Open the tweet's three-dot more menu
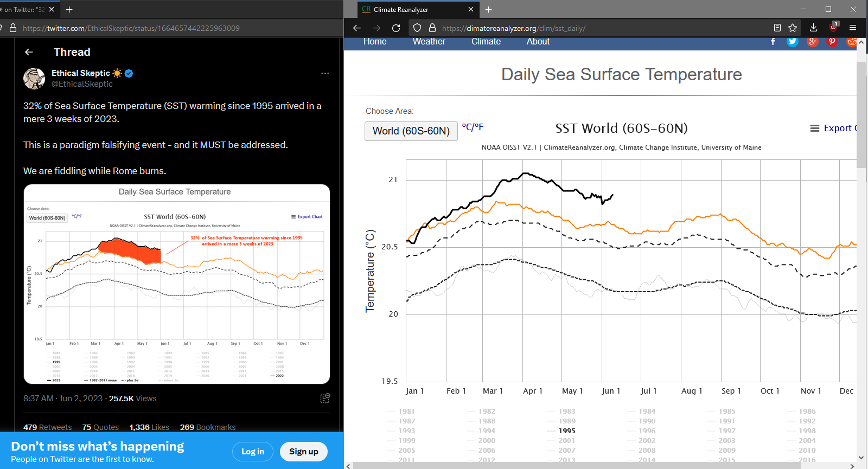 (x=325, y=73)
